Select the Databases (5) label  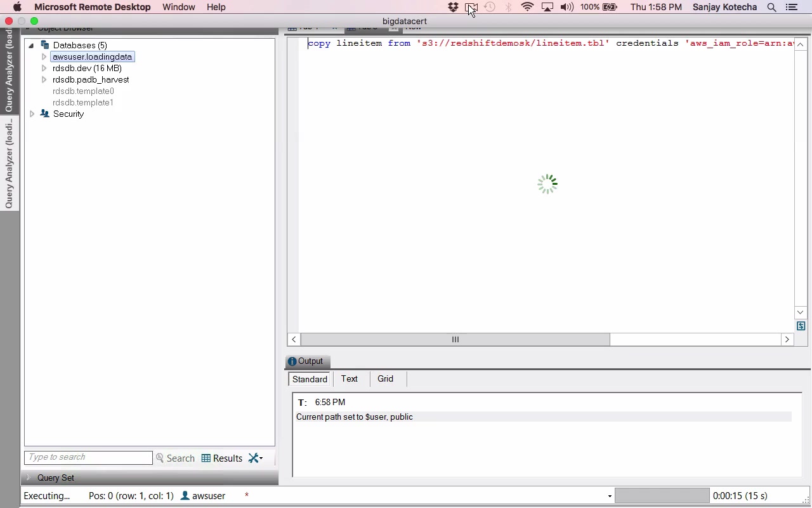tap(80, 45)
